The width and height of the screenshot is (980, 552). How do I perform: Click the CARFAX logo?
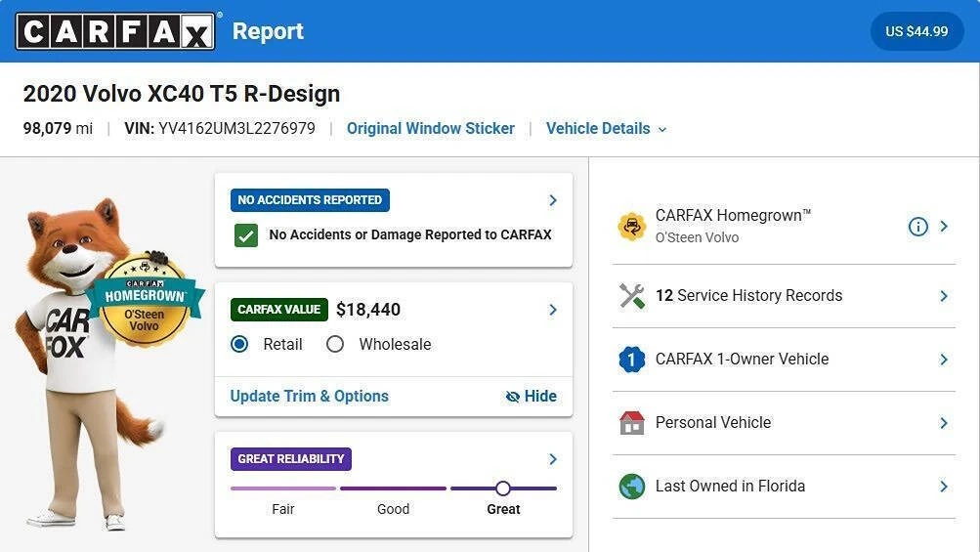point(115,31)
